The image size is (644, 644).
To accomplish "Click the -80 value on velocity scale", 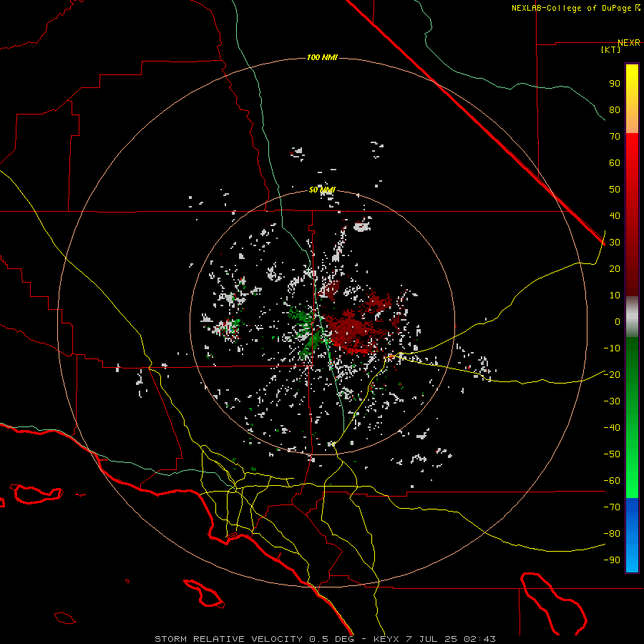I will [612, 534].
